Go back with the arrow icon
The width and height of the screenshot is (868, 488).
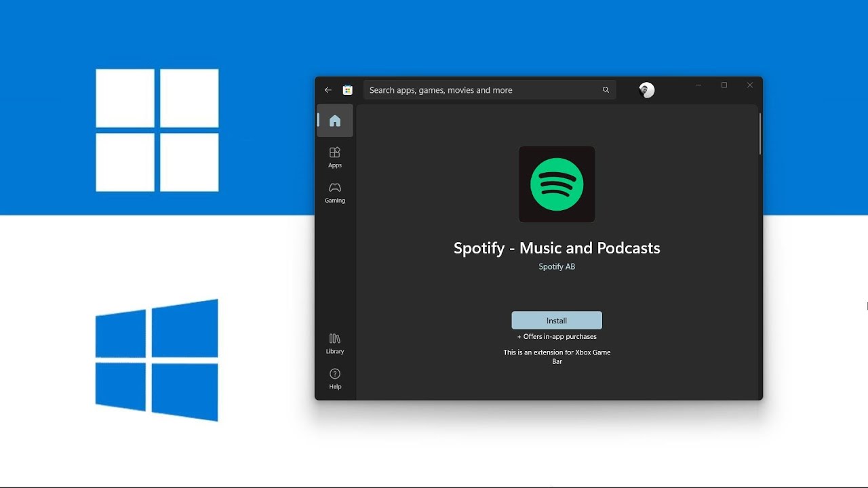click(x=328, y=90)
